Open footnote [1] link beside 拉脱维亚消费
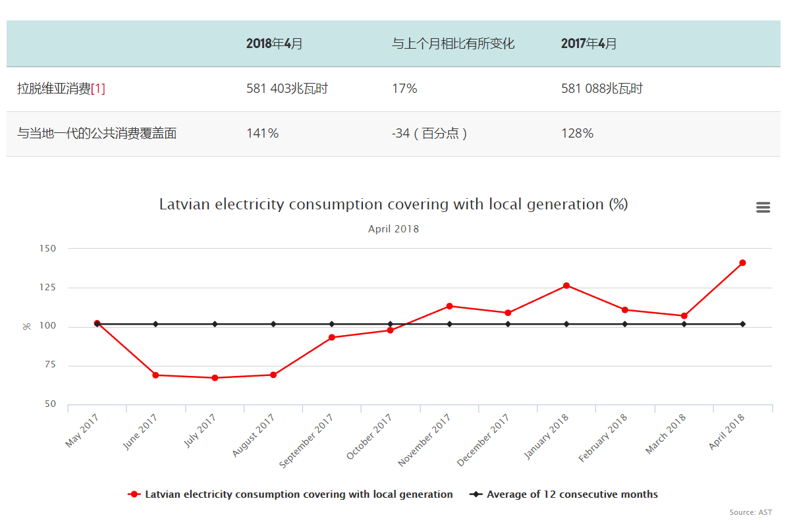Image resolution: width=797 pixels, height=532 pixels. (x=98, y=89)
